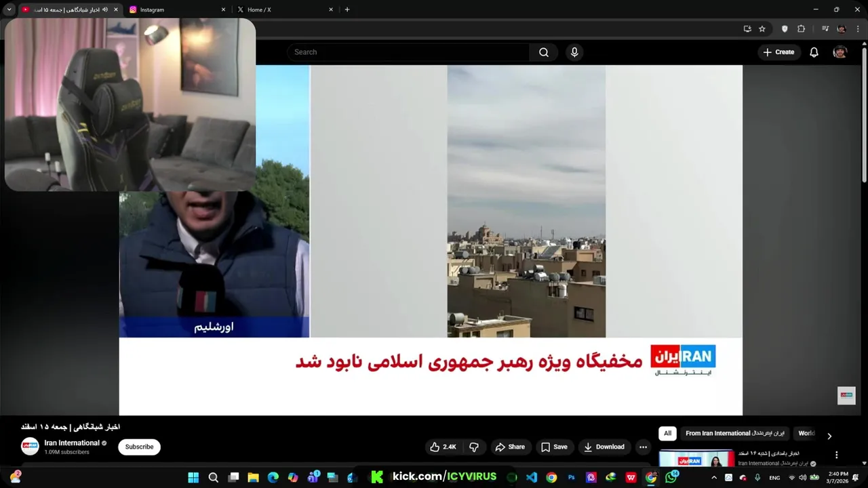The width and height of the screenshot is (868, 488).
Task: Click the shield extension icon in toolbar
Action: [785, 29]
